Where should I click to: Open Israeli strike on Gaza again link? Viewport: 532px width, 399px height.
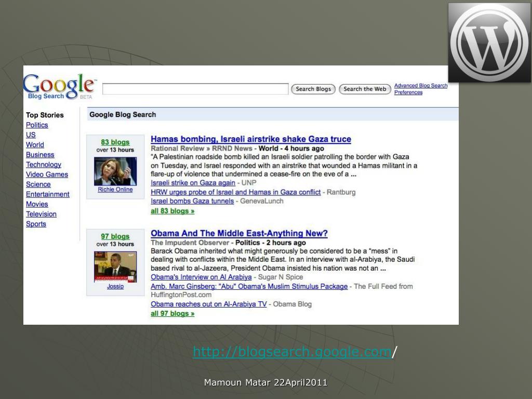point(193,183)
